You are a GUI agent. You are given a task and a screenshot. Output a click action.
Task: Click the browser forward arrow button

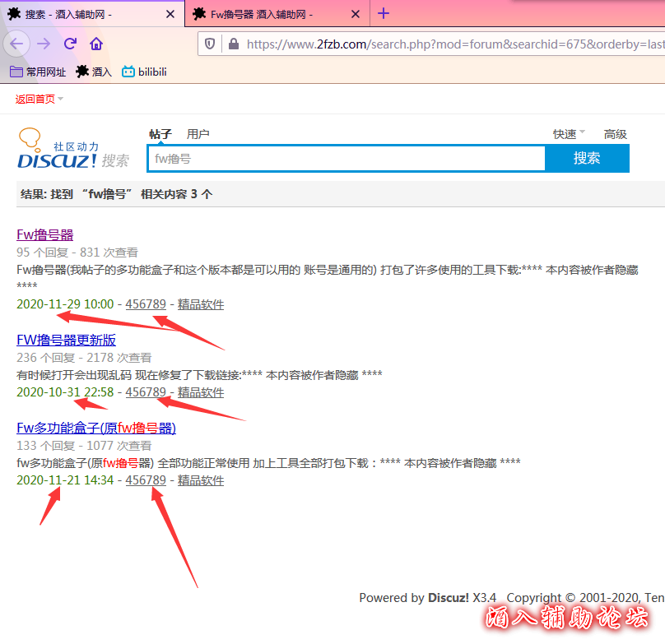point(44,44)
